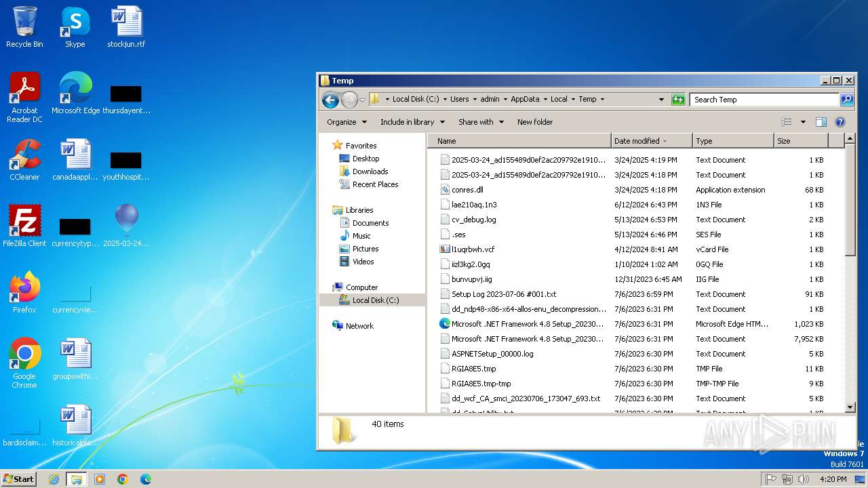The height and width of the screenshot is (488, 868).
Task: Open Documents library in the navigation pane
Action: 370,223
